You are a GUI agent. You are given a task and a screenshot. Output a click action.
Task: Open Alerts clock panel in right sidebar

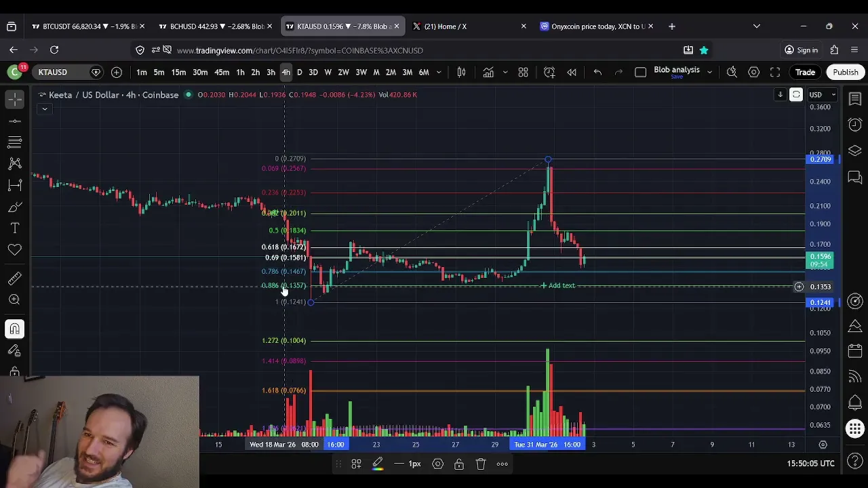[855, 125]
